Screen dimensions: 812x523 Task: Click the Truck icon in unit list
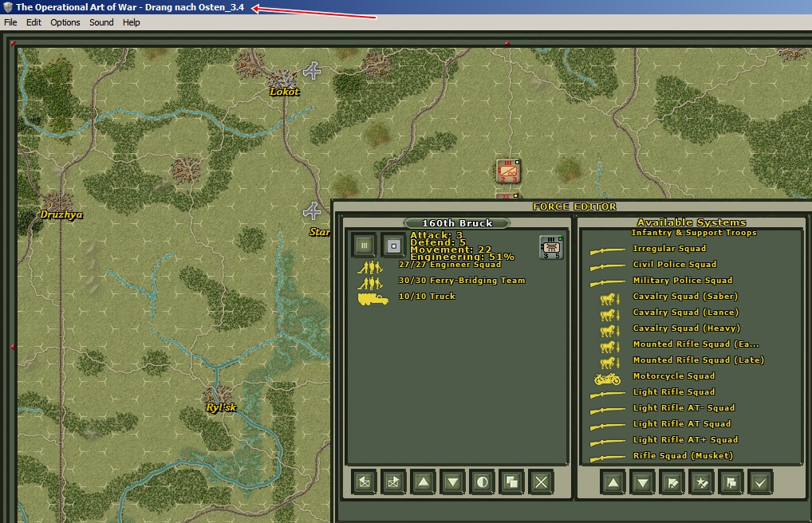click(x=372, y=299)
